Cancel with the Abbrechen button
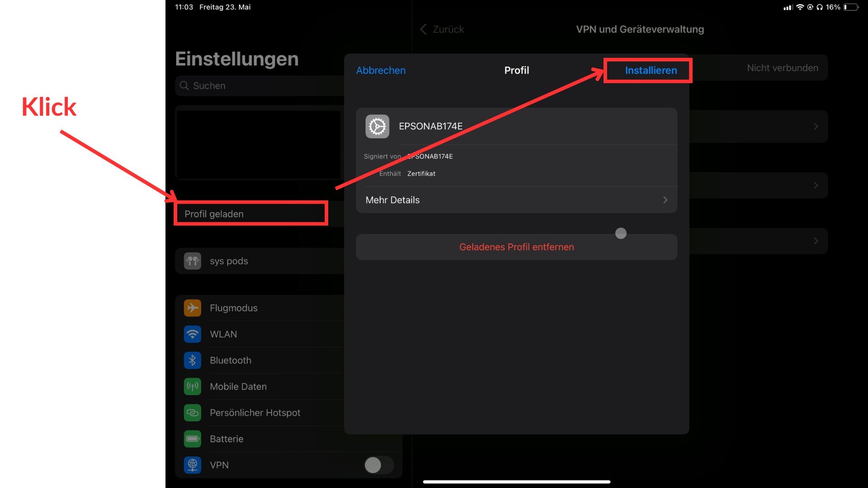 coord(381,70)
